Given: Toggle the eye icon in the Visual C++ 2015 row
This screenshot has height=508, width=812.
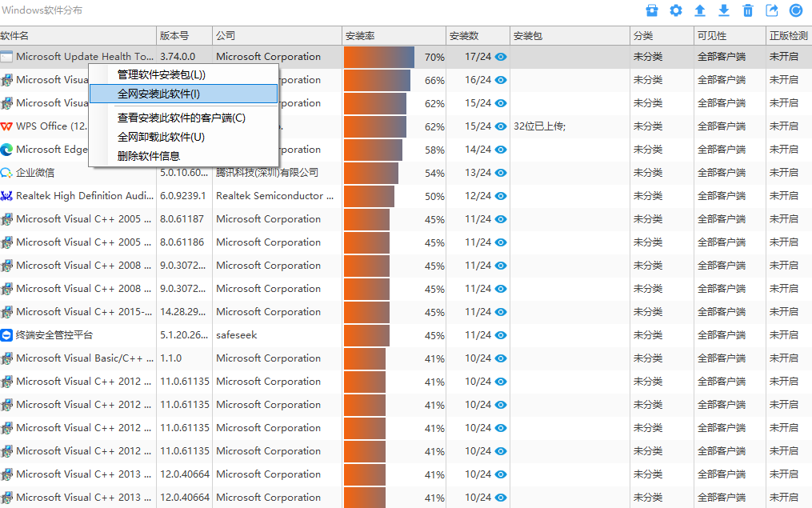Looking at the screenshot, I should (501, 312).
